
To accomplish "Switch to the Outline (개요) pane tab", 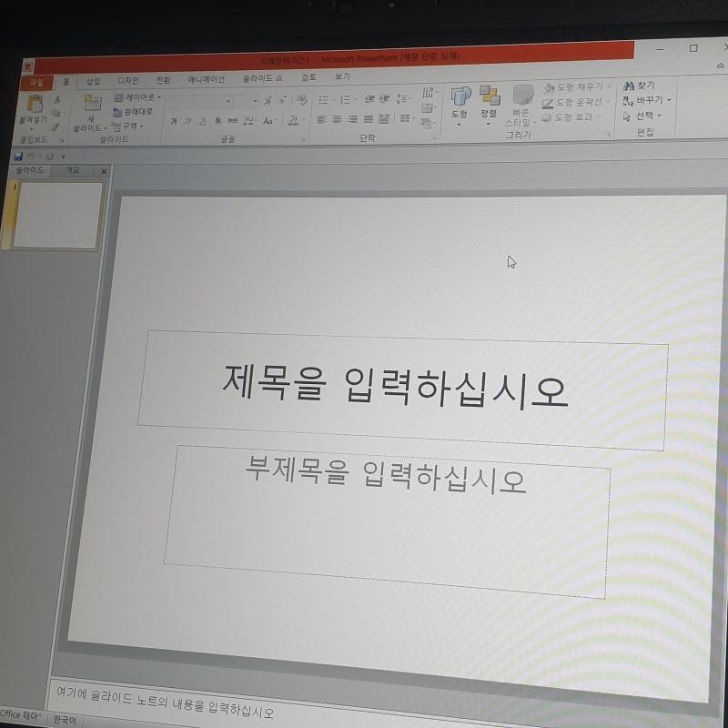I will tap(73, 170).
